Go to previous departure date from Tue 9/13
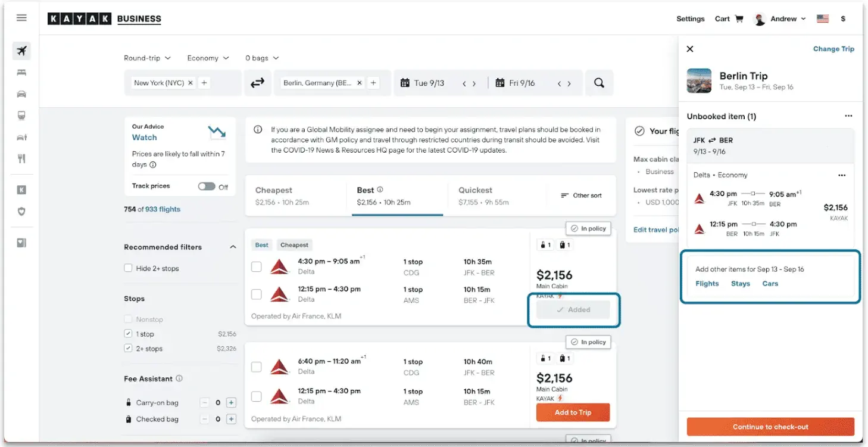Viewport: 868px width, 447px height. [x=464, y=83]
